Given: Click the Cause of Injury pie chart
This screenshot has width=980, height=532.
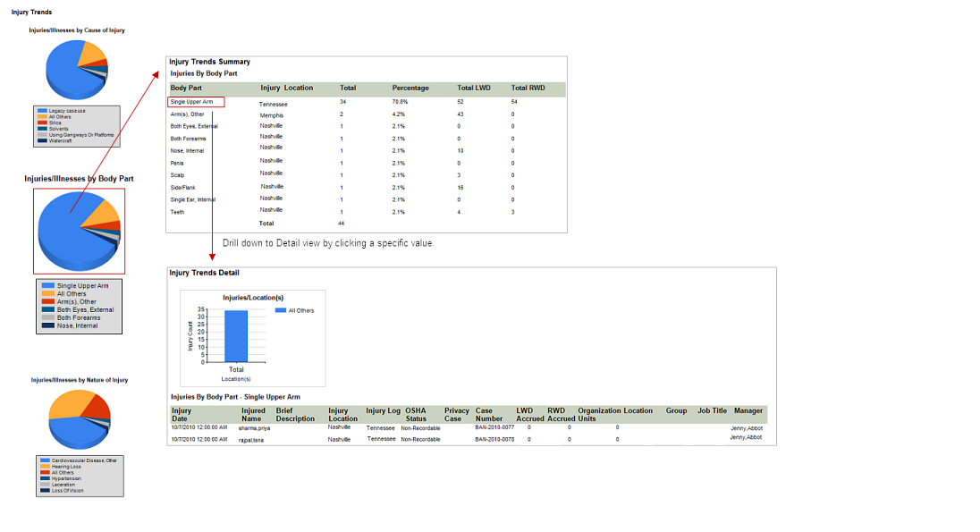Looking at the screenshot, I should pyautogui.click(x=76, y=69).
